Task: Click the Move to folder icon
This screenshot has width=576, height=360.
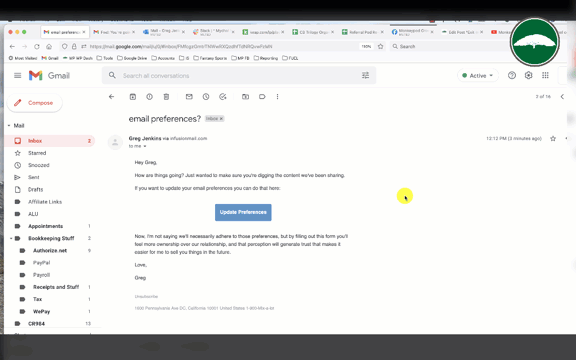Action: pyautogui.click(x=245, y=97)
